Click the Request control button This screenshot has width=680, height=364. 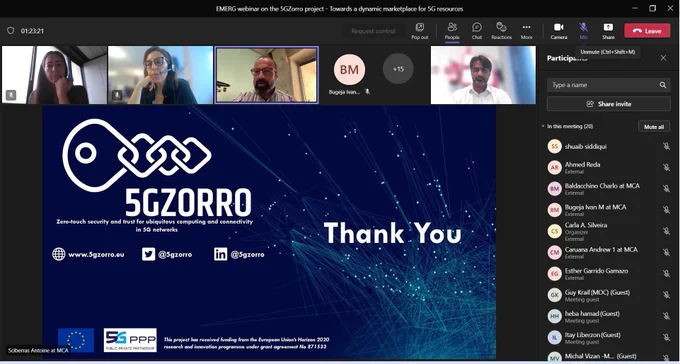pyautogui.click(x=373, y=31)
